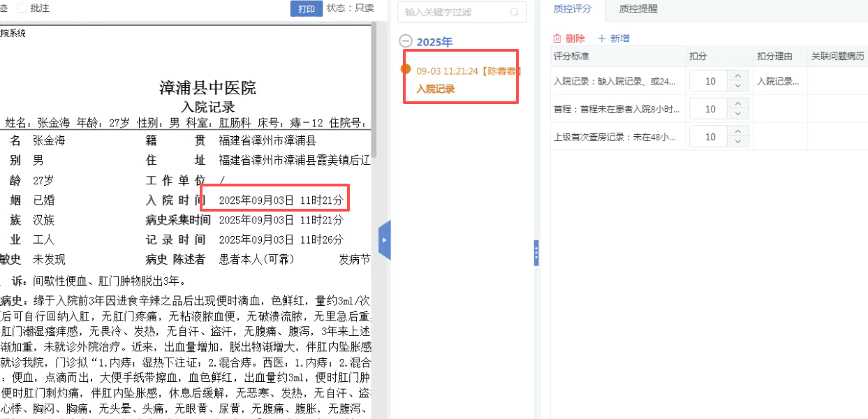Increase the 扣分 score in the 首程 row

click(738, 104)
